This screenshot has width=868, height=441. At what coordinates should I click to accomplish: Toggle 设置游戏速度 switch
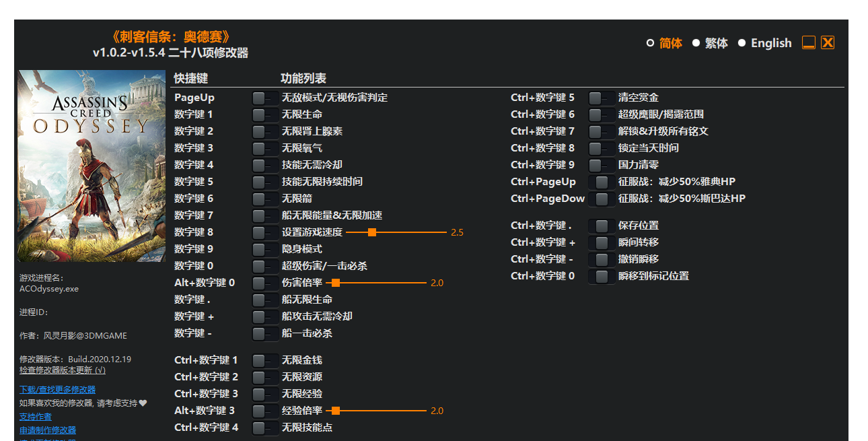[x=265, y=232]
